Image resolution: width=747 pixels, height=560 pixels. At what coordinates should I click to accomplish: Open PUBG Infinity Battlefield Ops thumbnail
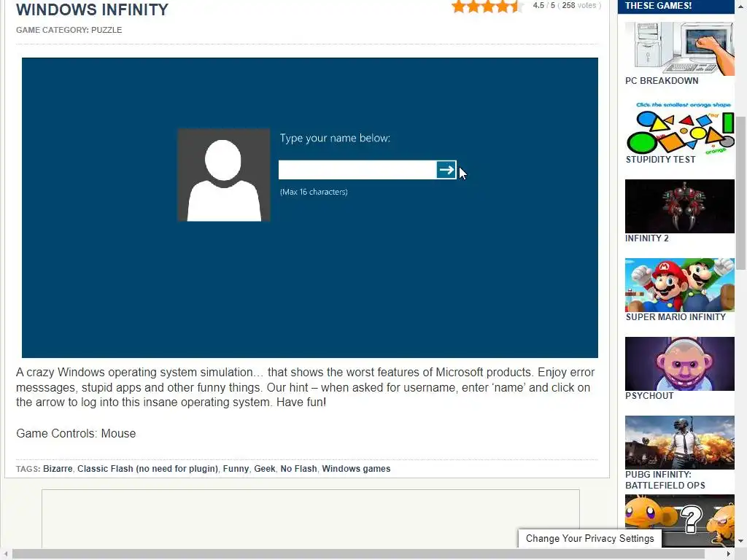(x=679, y=443)
